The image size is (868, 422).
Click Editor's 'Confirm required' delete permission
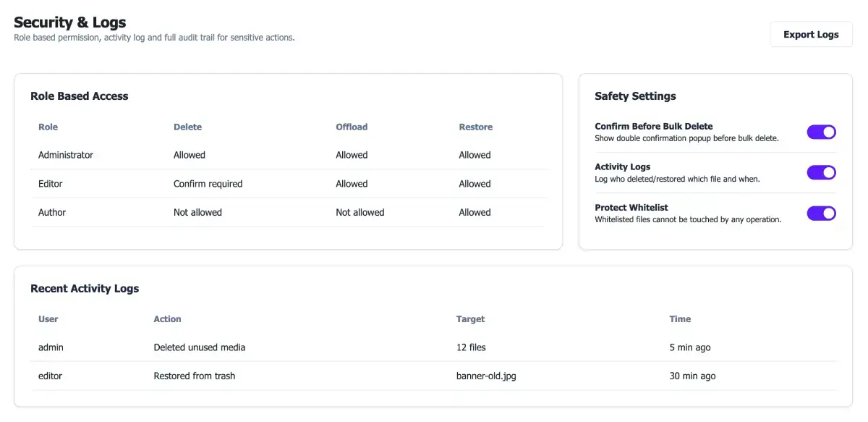pyautogui.click(x=208, y=184)
